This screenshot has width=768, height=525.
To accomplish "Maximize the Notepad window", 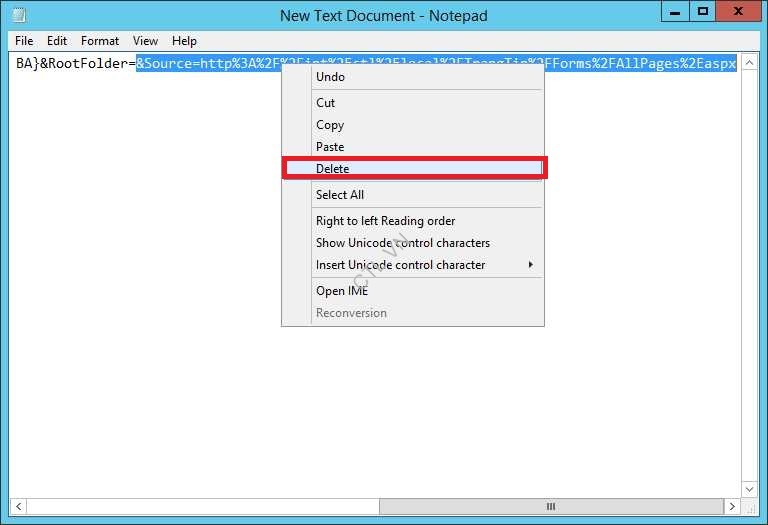I will coord(703,12).
